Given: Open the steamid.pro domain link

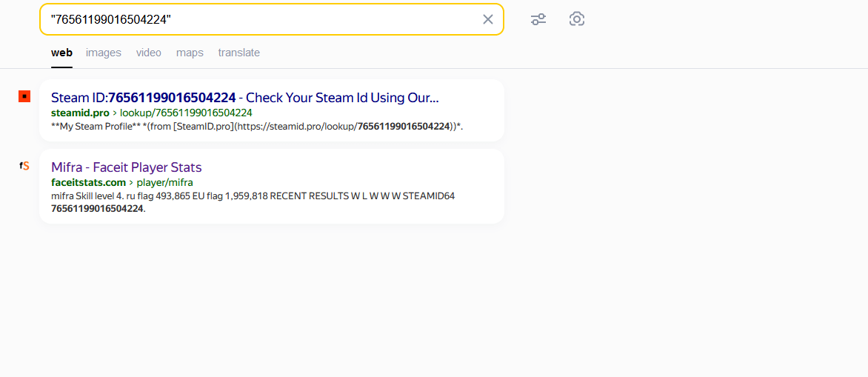Looking at the screenshot, I should point(80,113).
